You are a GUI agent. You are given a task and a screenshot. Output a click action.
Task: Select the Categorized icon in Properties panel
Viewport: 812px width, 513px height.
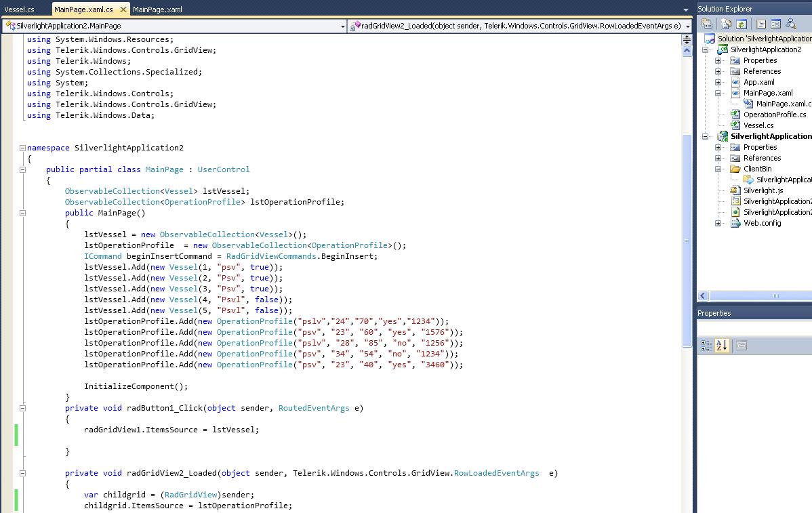[x=706, y=346]
